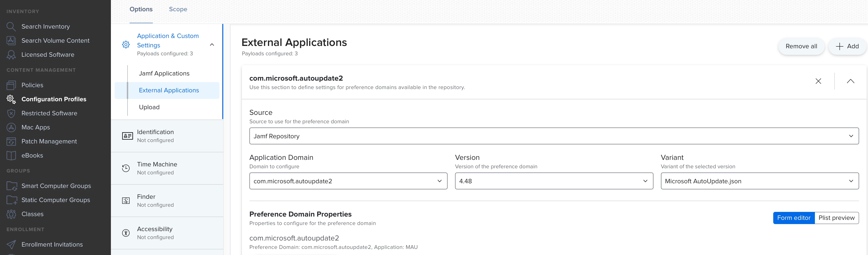The width and height of the screenshot is (868, 255).
Task: Go to Restricted Software
Action: [49, 113]
